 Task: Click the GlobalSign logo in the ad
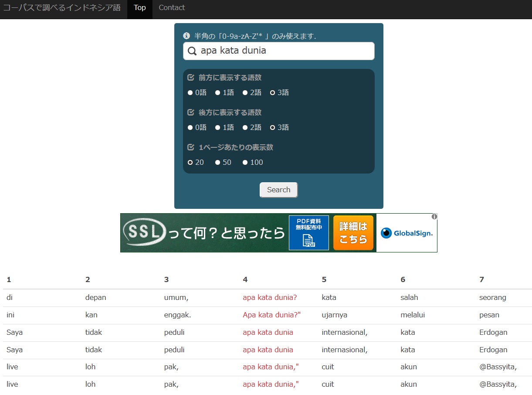coord(407,233)
